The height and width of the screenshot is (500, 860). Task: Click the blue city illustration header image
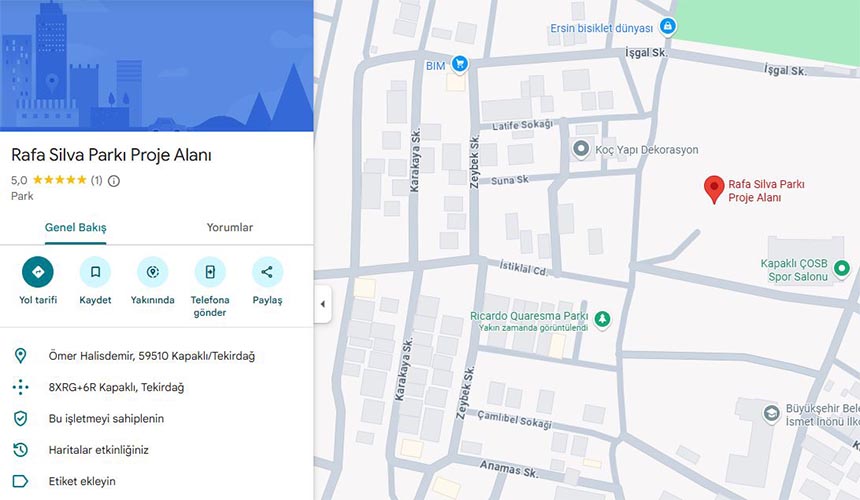coord(157,65)
